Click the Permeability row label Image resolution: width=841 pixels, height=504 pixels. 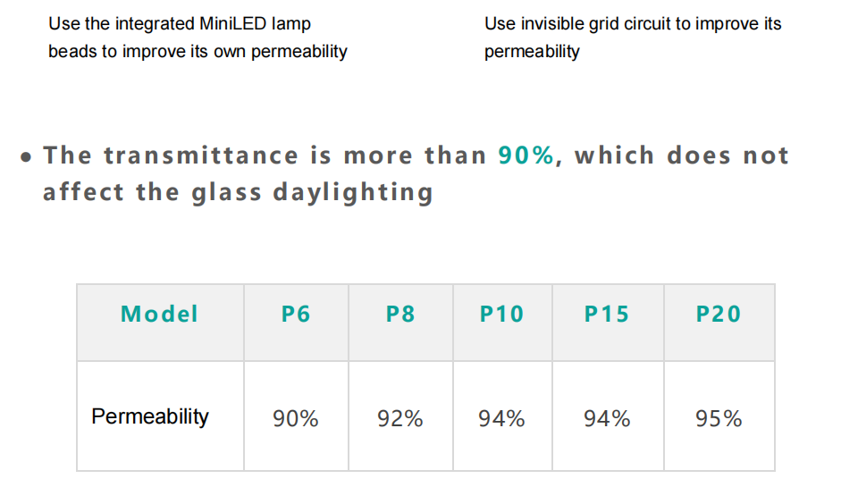pos(150,416)
